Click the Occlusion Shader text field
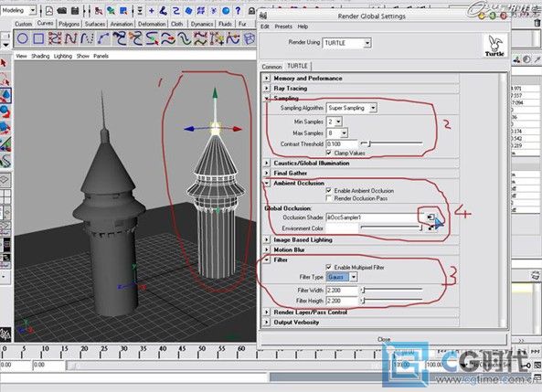 point(374,217)
